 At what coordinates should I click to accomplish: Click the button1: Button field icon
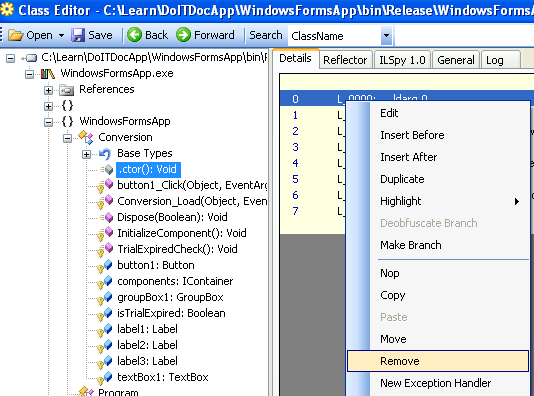104,266
